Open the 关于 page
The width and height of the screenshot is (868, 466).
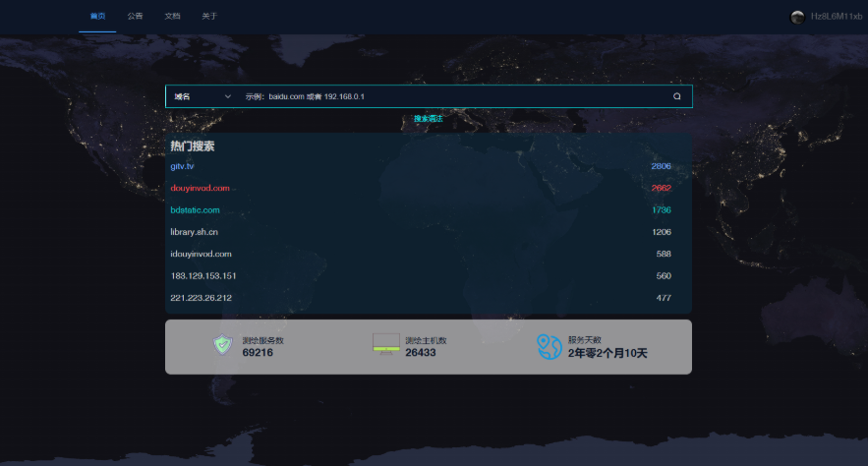tap(209, 17)
